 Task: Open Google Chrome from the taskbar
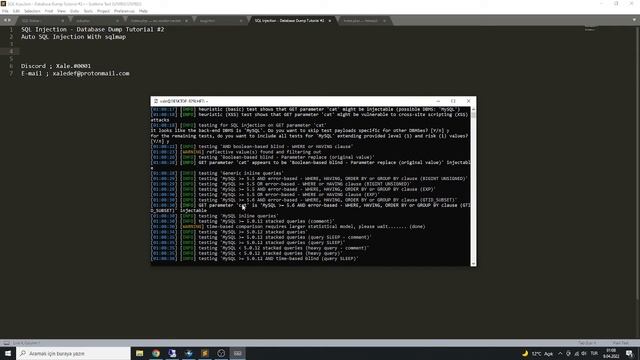pos(156,353)
